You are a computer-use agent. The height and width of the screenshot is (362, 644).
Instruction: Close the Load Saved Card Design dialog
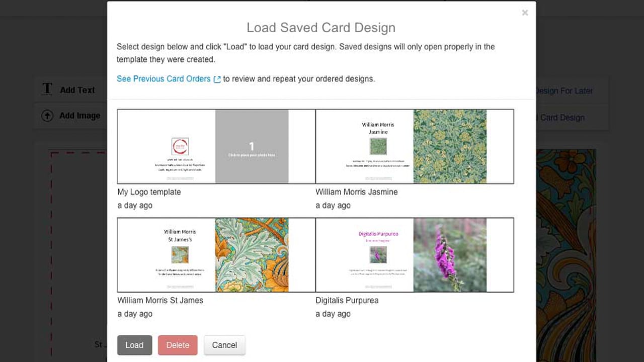525,13
